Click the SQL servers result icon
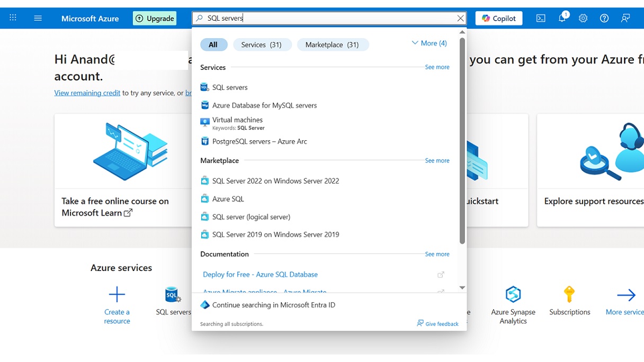Viewport: 644px width, 362px height. tap(204, 87)
